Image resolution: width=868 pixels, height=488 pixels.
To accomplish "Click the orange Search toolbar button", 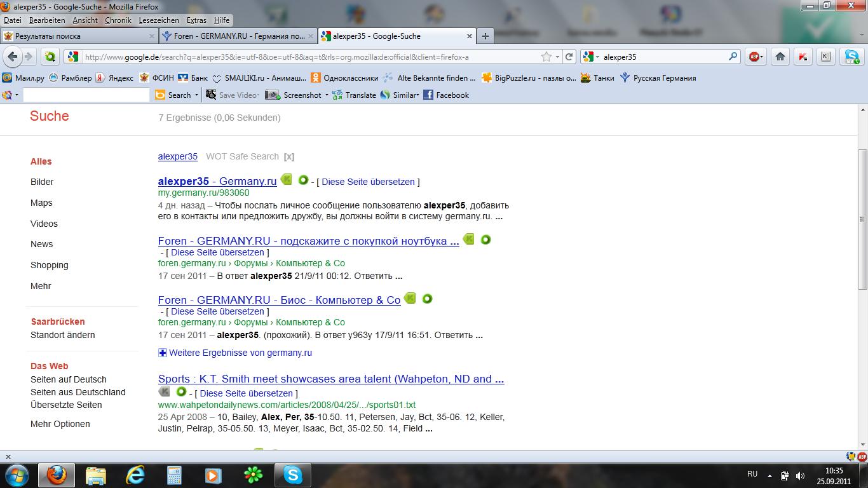I will pyautogui.click(x=173, y=95).
